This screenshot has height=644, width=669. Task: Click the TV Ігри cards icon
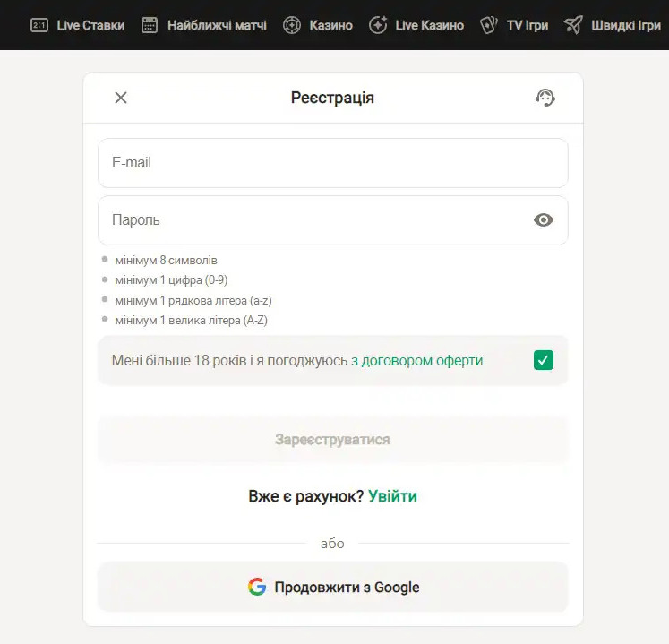click(489, 25)
